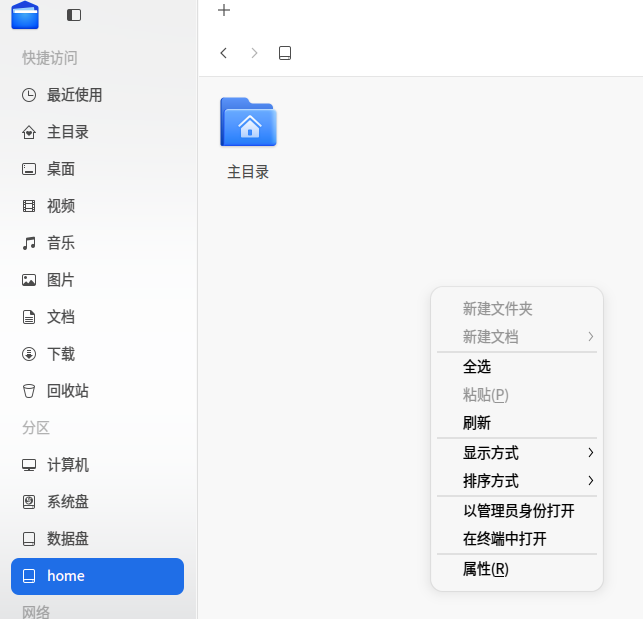Screen dimensions: 643x619
Task: Click the document icon beside 文档
Action: (29, 317)
